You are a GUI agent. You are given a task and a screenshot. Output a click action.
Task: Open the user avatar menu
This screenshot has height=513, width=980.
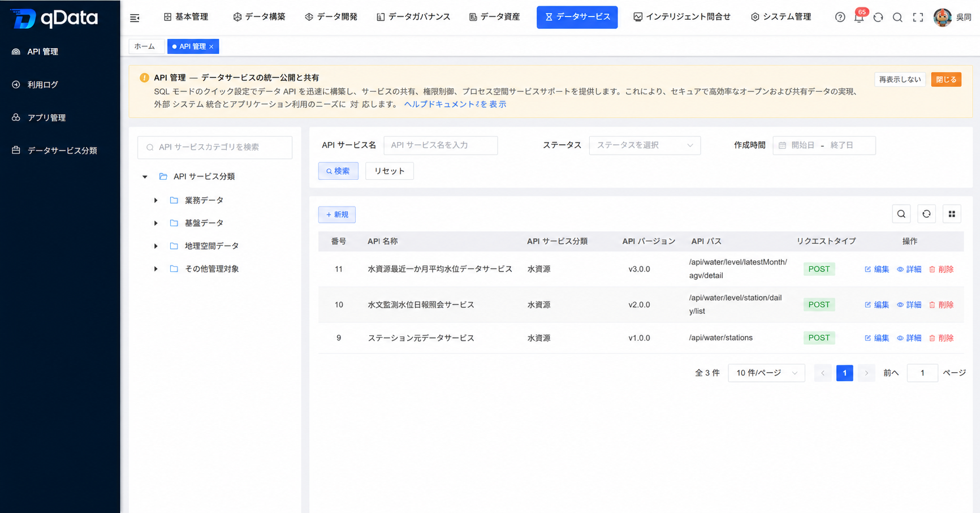pos(942,18)
